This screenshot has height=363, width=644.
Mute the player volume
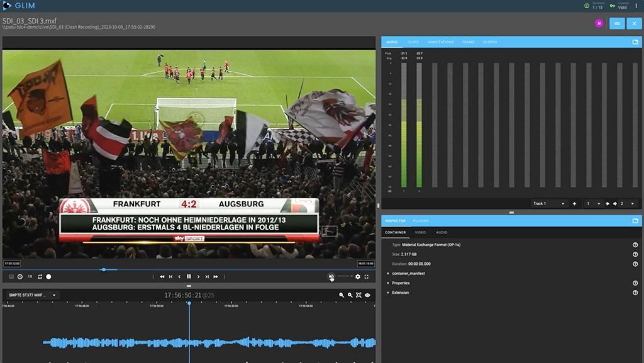(331, 277)
